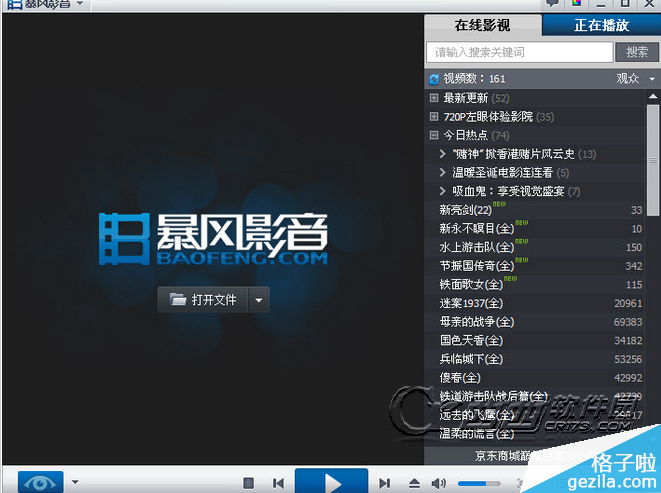The height and width of the screenshot is (493, 661).
Task: Click the playlist vertical scrollbar thumb
Action: click(653, 160)
